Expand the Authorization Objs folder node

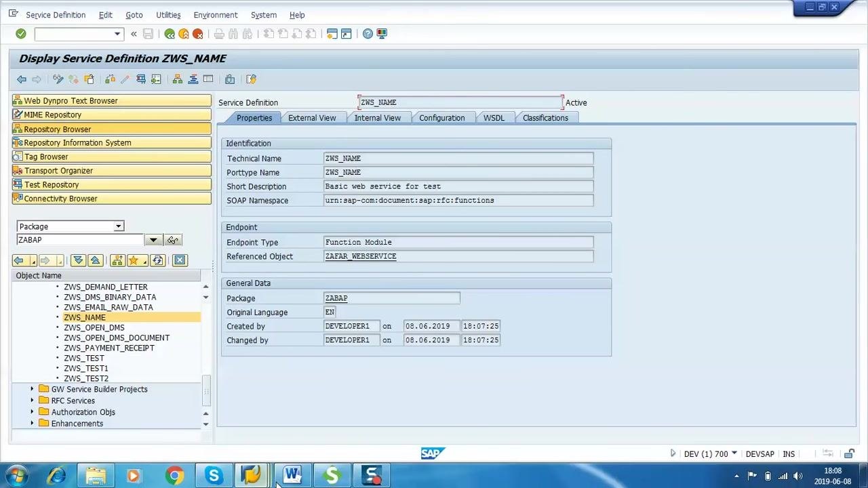click(32, 412)
